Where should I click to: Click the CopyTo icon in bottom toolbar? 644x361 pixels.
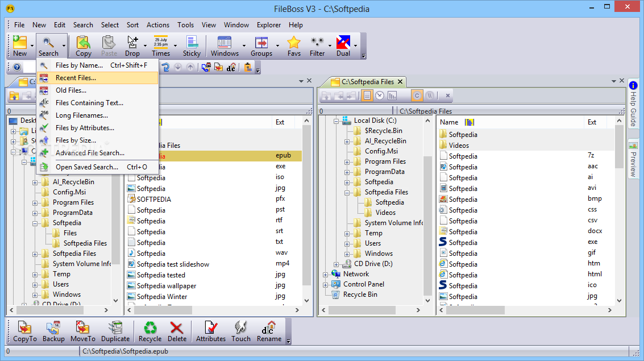pyautogui.click(x=24, y=331)
